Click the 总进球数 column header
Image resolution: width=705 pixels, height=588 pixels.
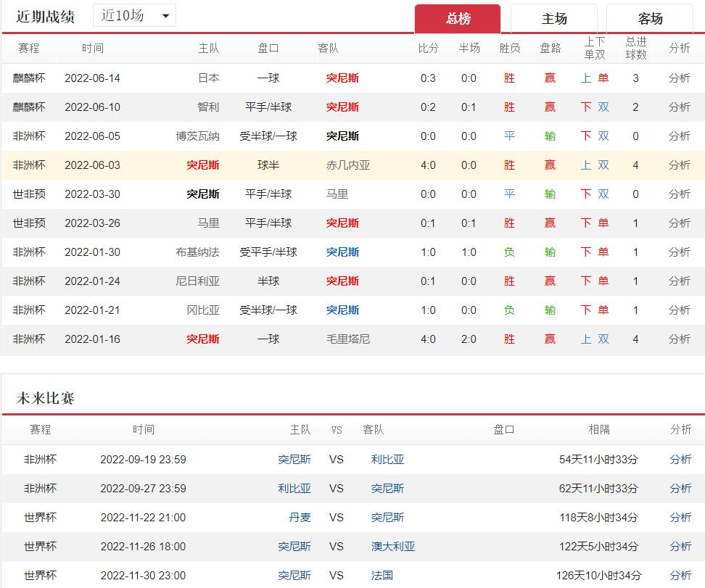tap(636, 48)
